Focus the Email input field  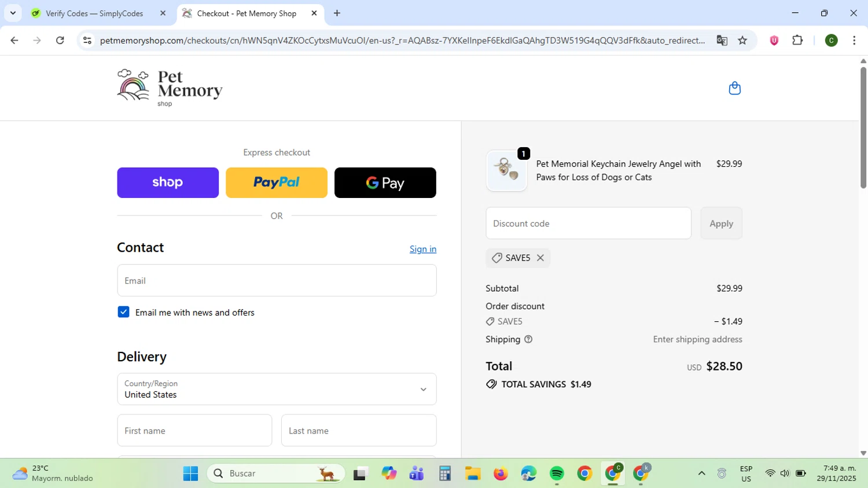click(x=277, y=281)
